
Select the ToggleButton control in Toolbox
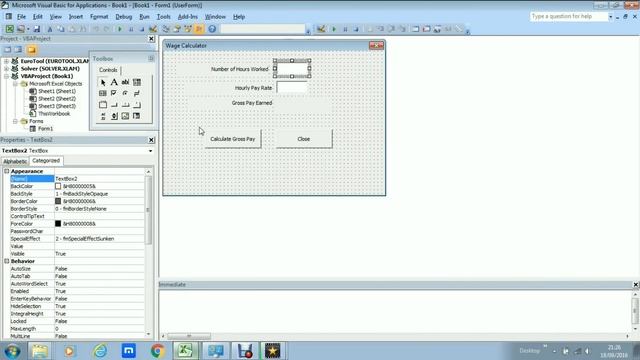tap(137, 93)
